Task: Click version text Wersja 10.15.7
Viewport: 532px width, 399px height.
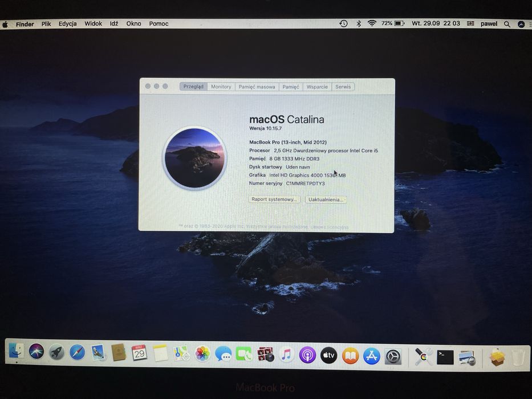Action: 265,128
